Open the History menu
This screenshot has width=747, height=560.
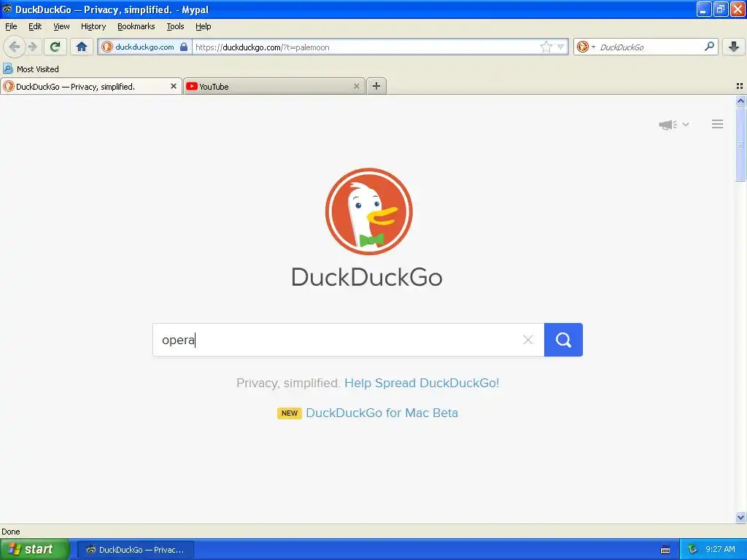[93, 26]
